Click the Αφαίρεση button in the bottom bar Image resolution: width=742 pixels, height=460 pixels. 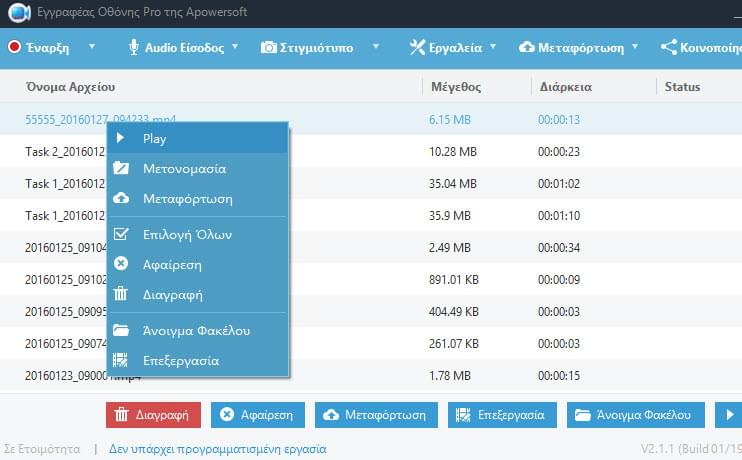click(x=258, y=415)
